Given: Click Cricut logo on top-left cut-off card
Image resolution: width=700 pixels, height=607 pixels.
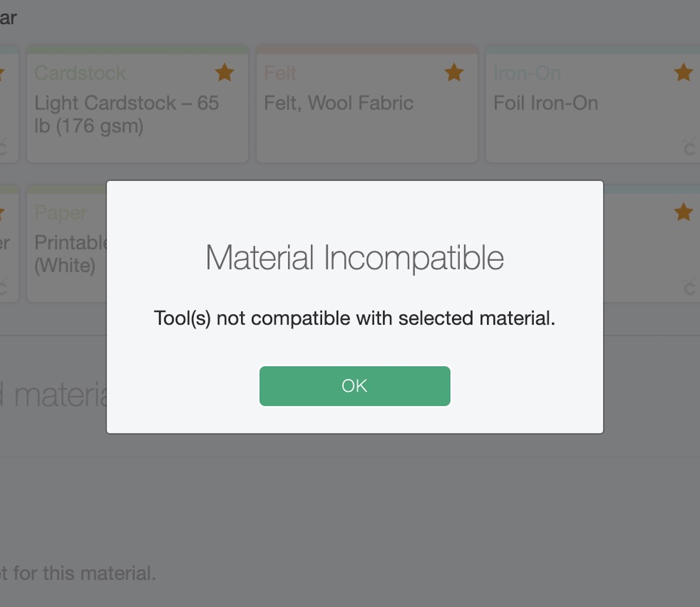Looking at the screenshot, I should [x=3, y=147].
